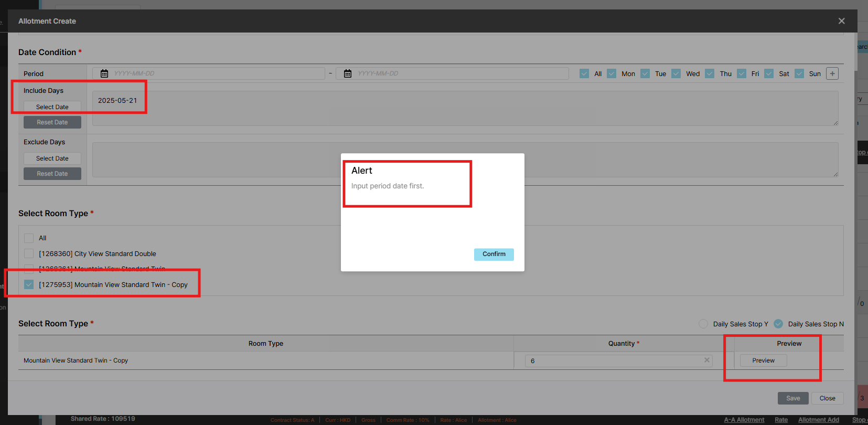
Task: Select the Daily Sales Stop N radio button
Action: 778,324
